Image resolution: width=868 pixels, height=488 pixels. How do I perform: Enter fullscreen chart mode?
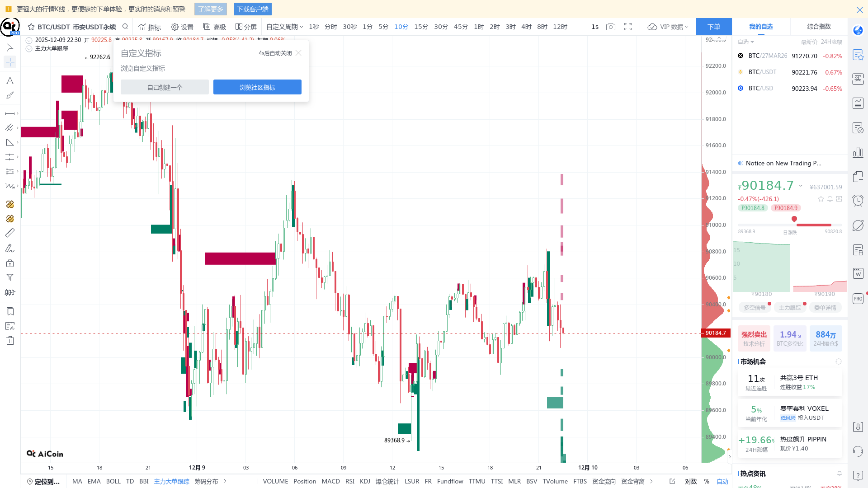628,27
